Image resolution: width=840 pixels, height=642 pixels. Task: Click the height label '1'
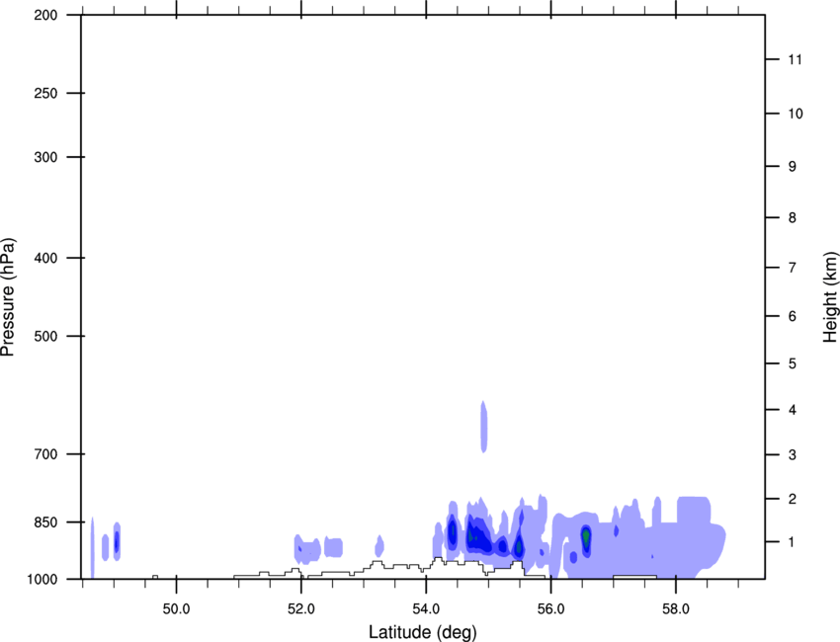[793, 542]
